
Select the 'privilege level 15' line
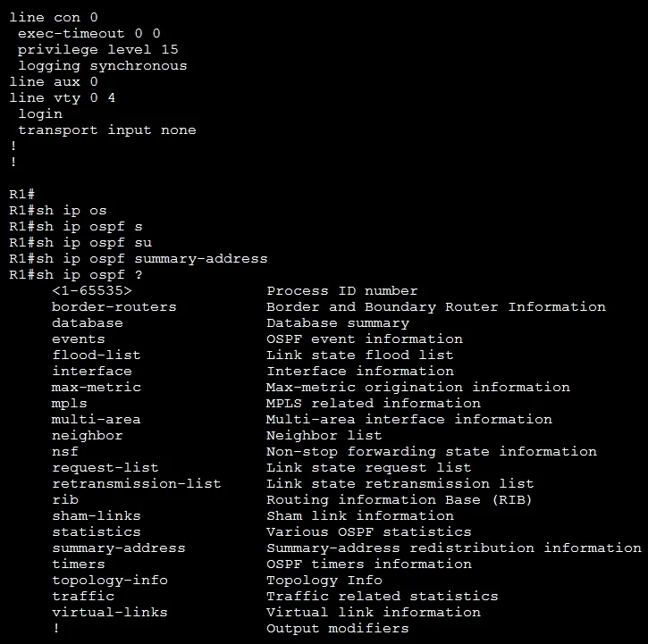pos(98,49)
